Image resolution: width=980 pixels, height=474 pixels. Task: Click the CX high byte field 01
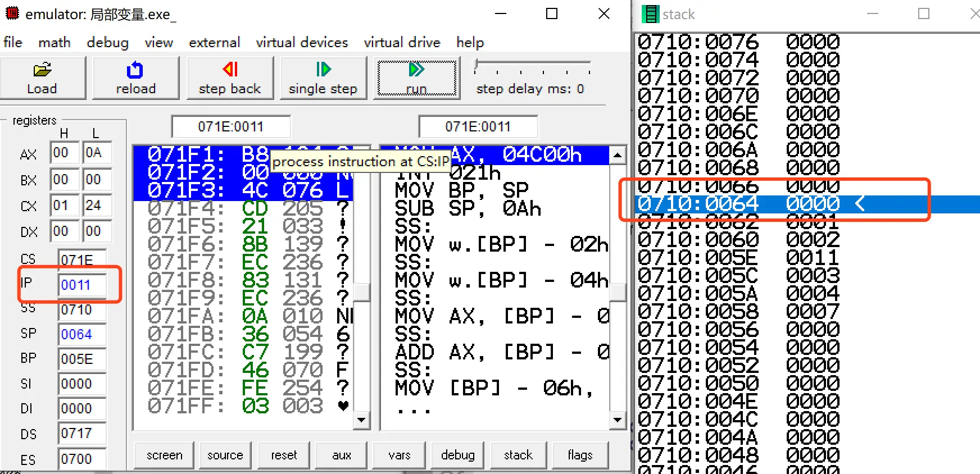point(63,206)
